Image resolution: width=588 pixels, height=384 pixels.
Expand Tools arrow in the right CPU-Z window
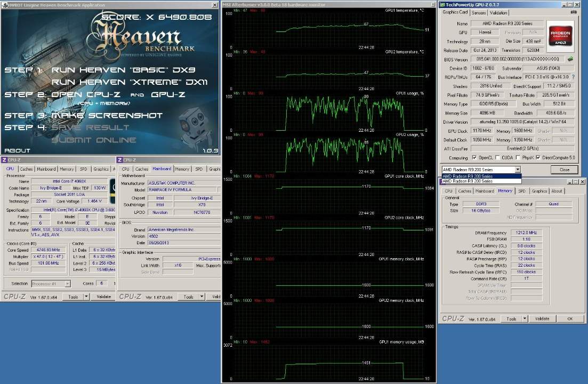pos(525,319)
